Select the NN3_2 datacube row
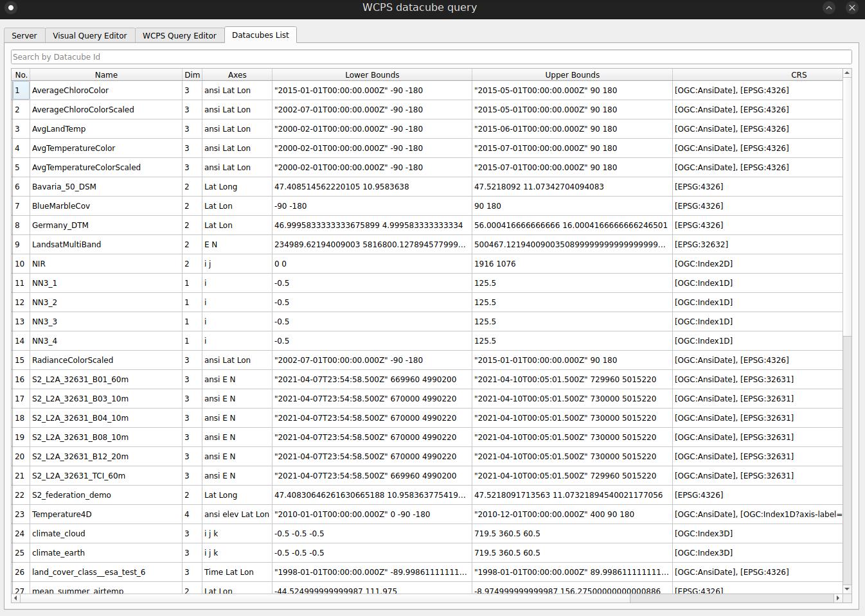Viewport: 865px width, 616px height. [106, 302]
